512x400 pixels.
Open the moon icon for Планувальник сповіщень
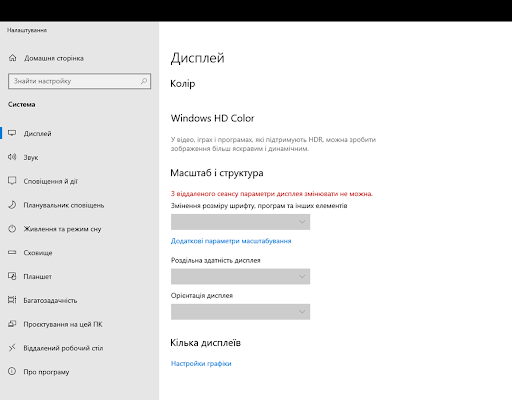(x=12, y=205)
